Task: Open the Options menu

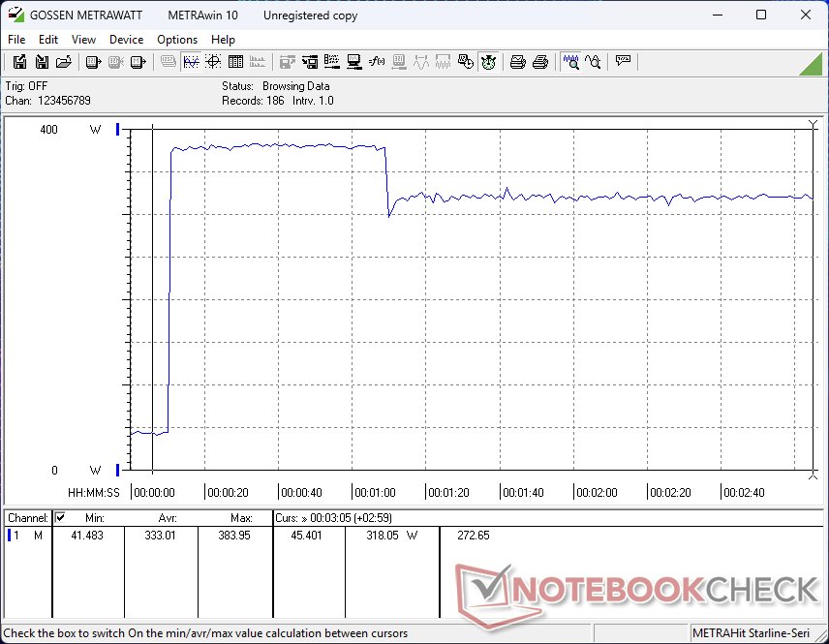Action: pos(177,40)
